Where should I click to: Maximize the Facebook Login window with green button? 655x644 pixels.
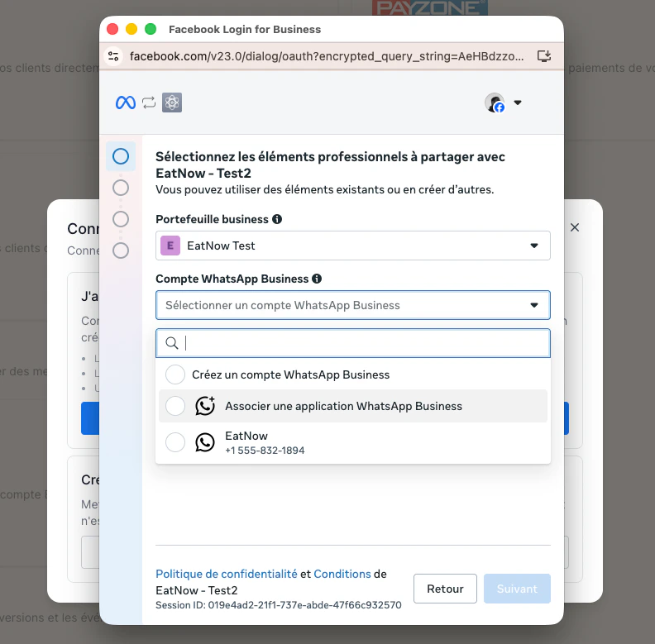pyautogui.click(x=151, y=29)
